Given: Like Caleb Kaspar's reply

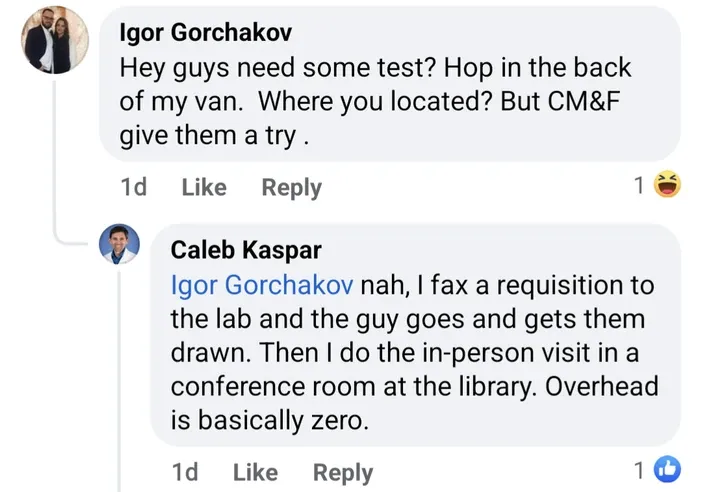Looking at the screenshot, I should click(x=256, y=472).
